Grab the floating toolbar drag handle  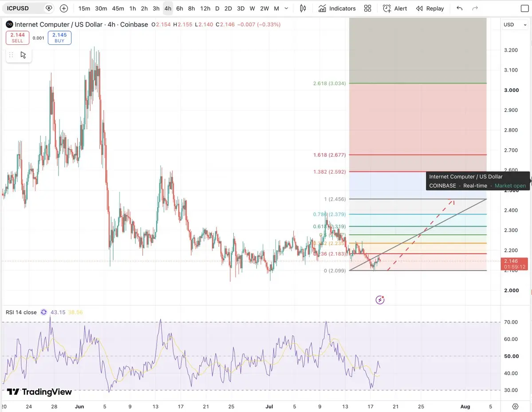click(11, 55)
